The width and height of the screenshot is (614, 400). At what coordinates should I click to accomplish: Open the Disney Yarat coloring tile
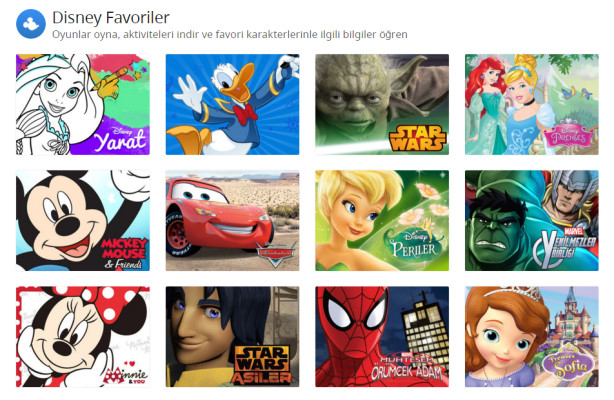83,105
